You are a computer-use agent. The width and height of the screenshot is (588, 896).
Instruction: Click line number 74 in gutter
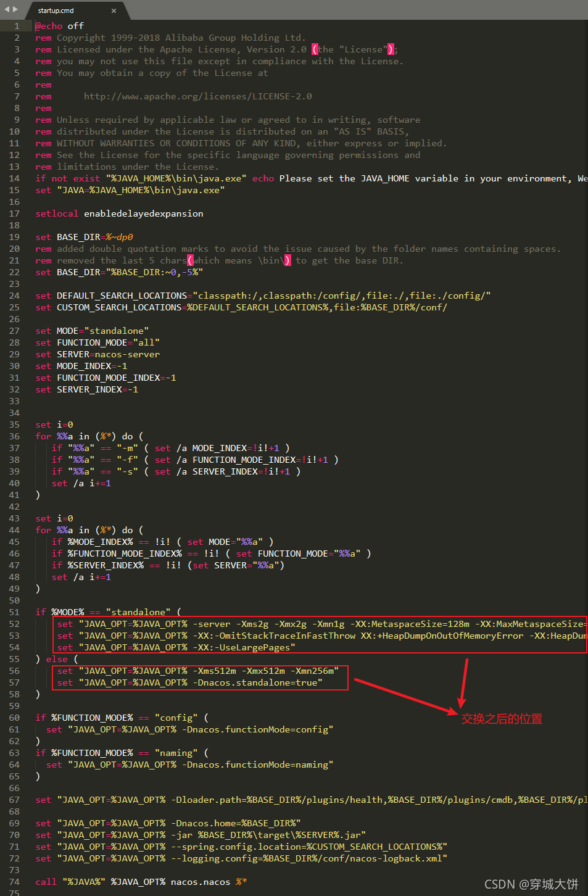tap(14, 882)
